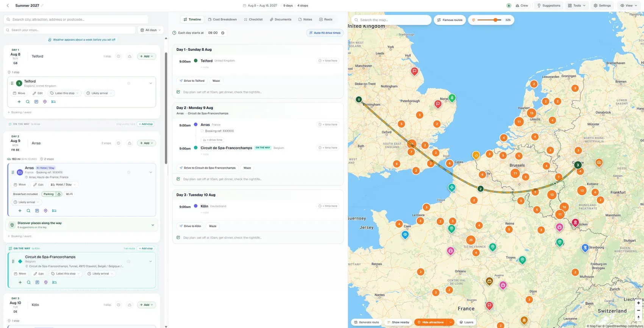Edit trip name pencil icon next to Summer 2027
This screenshot has width=644, height=328.
42,6
